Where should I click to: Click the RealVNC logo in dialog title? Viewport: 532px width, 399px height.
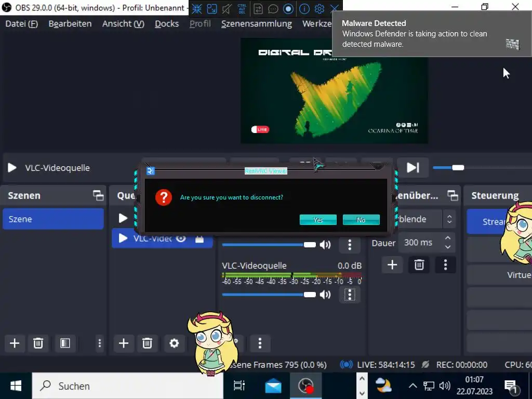tap(150, 171)
